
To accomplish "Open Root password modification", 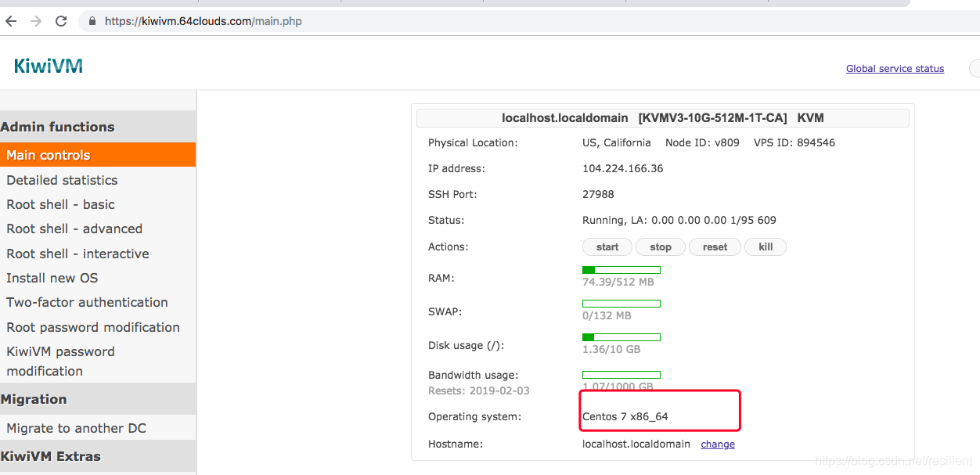I will [93, 327].
